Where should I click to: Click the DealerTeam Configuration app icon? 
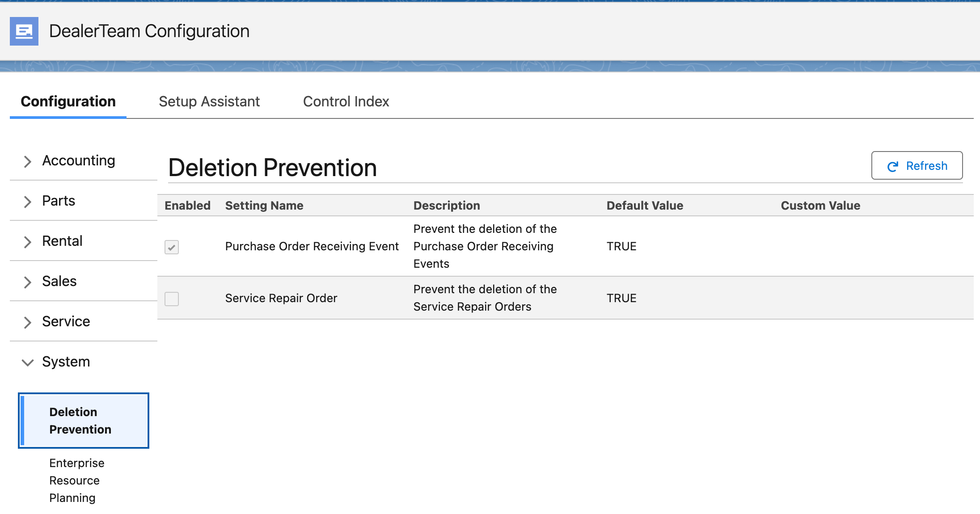24,31
